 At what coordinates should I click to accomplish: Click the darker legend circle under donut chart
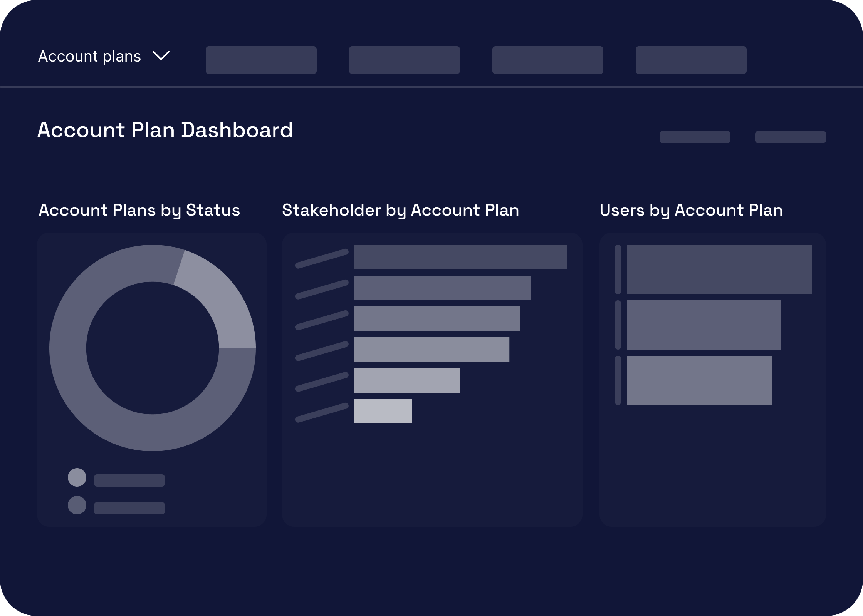point(77,505)
